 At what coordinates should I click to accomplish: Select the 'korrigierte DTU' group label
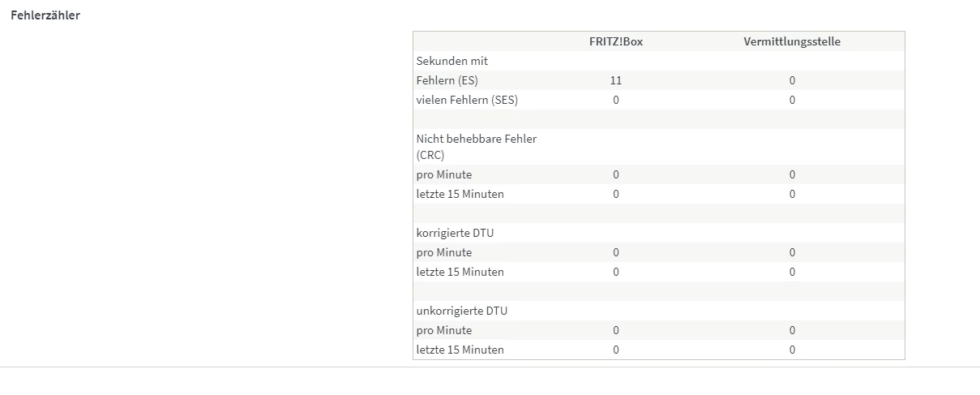455,233
